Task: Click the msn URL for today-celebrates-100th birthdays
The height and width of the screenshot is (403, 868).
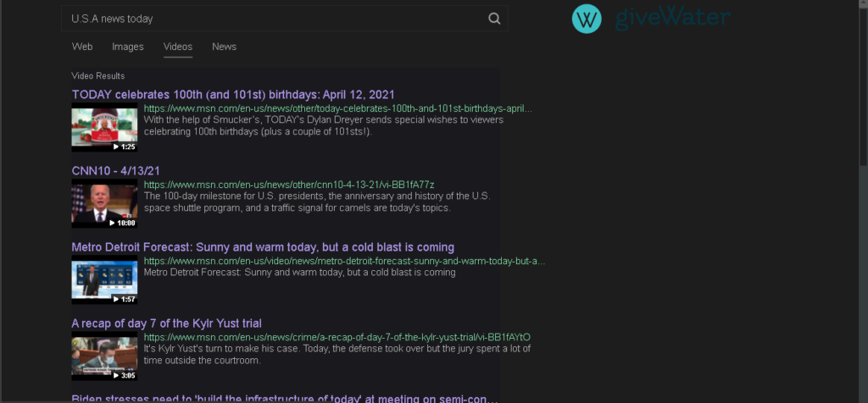Action: 337,108
